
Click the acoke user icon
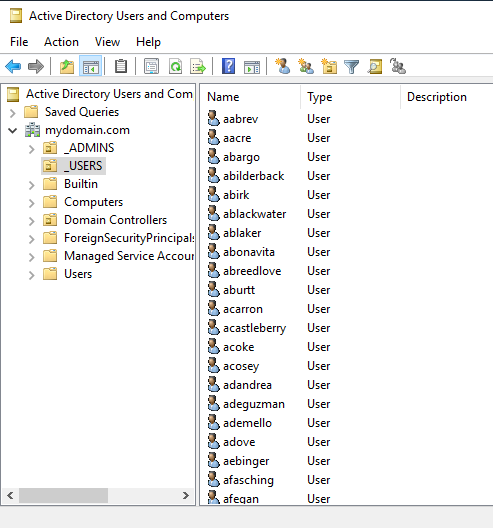coord(213,346)
